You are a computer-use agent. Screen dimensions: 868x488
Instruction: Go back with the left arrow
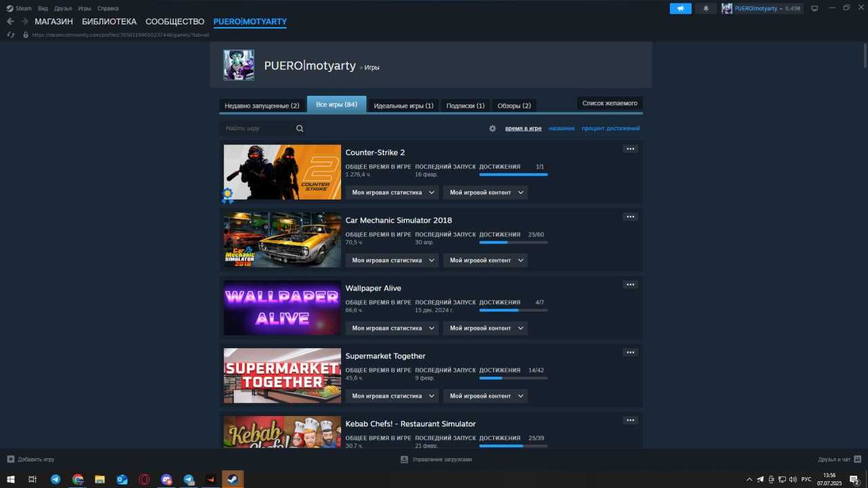(10, 21)
